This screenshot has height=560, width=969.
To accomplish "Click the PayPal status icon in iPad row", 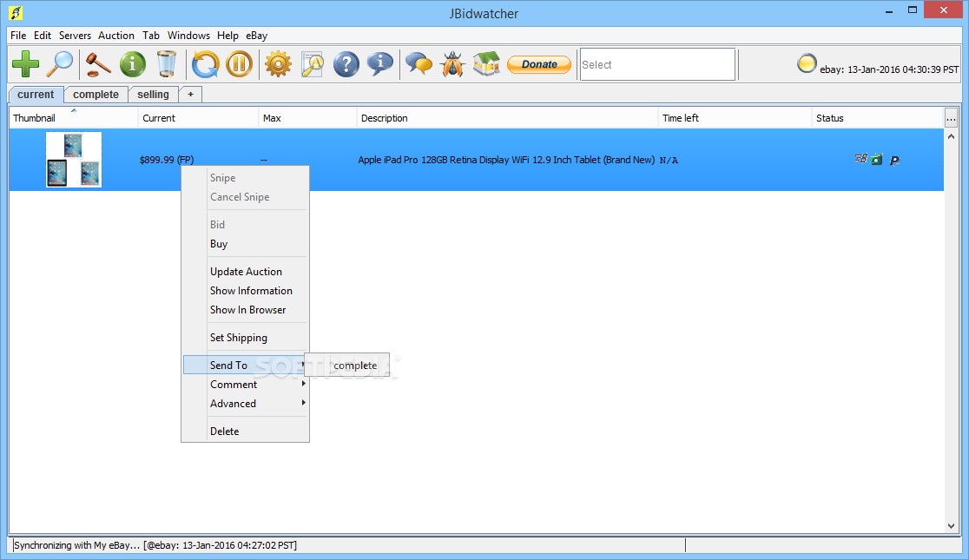I will point(894,161).
